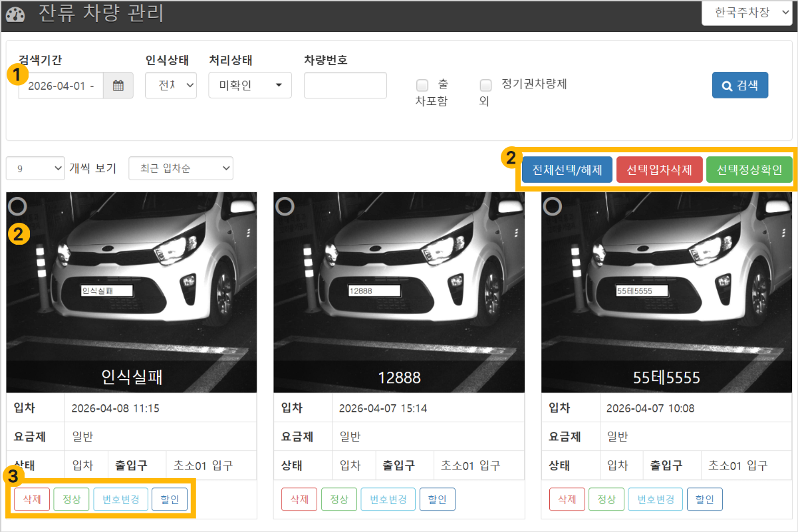Select the 인식실패 card's circle toggle
This screenshot has width=798, height=532.
click(x=18, y=207)
